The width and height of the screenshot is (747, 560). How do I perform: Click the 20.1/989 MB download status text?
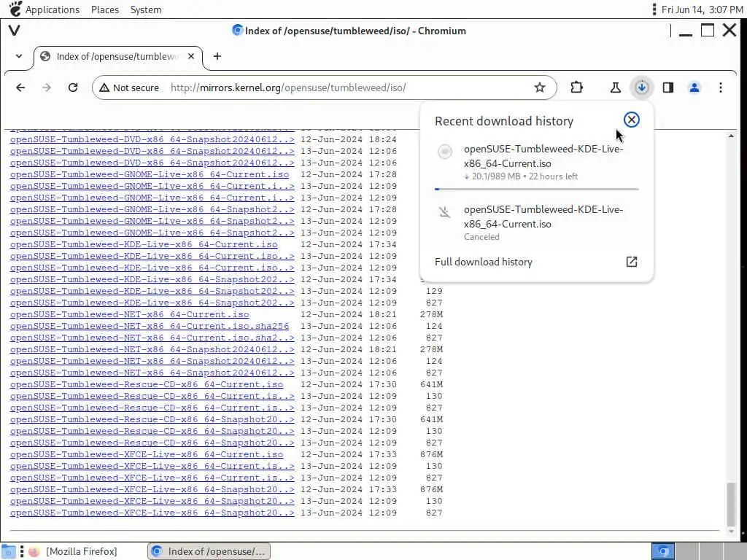[x=521, y=176]
